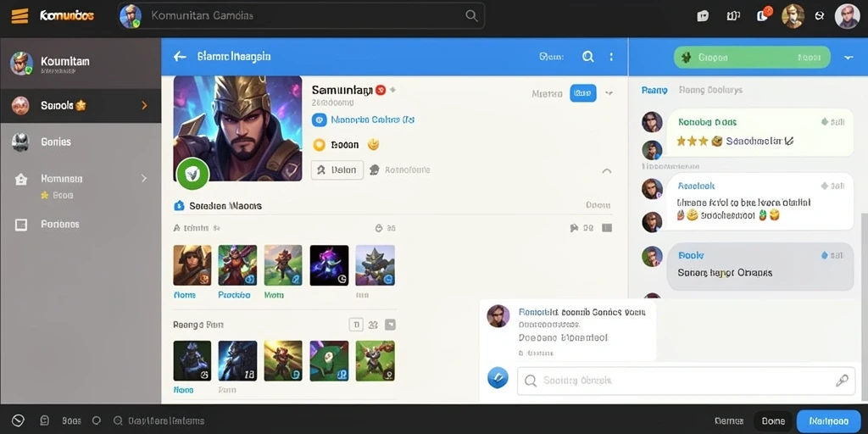Focus the Sooidry message input field
Image resolution: width=868 pixels, height=434 pixels.
click(x=685, y=381)
